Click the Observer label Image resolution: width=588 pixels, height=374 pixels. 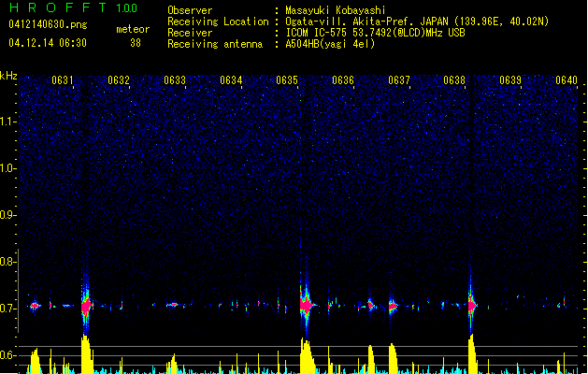(190, 10)
